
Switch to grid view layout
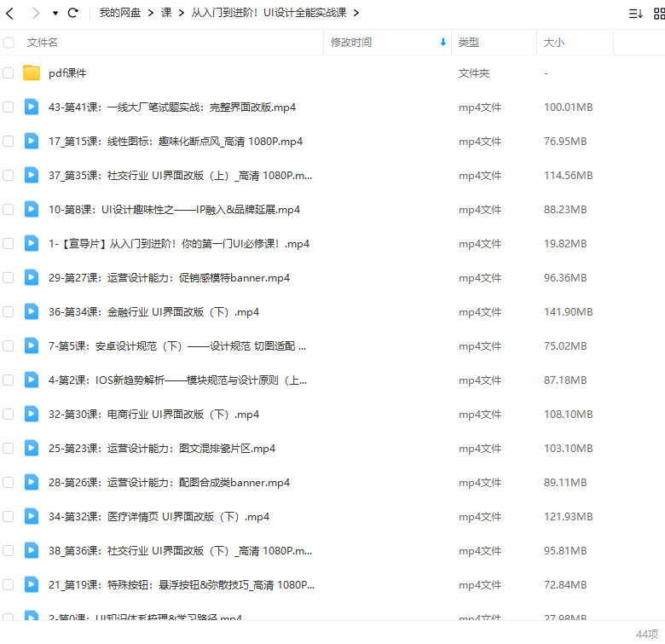click(659, 14)
